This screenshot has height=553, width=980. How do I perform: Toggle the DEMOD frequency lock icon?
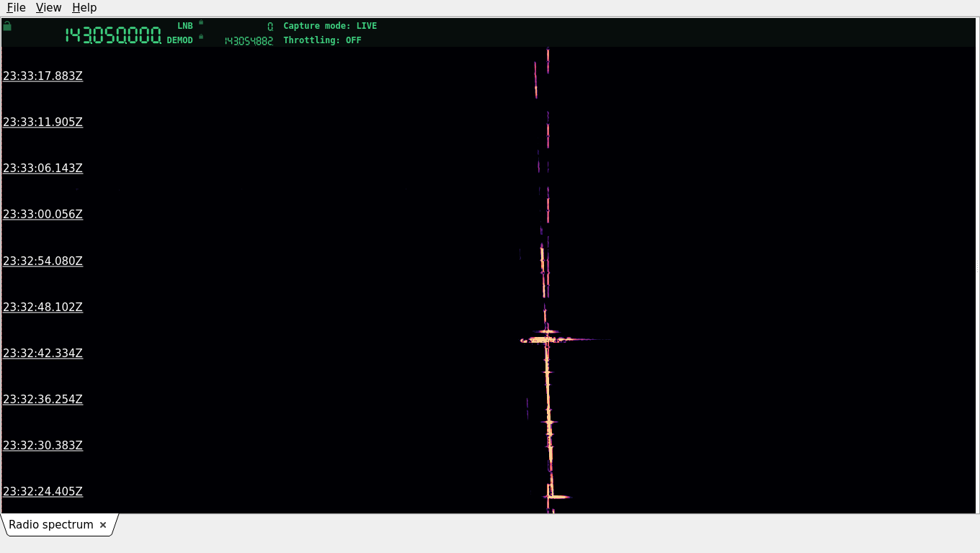point(201,36)
